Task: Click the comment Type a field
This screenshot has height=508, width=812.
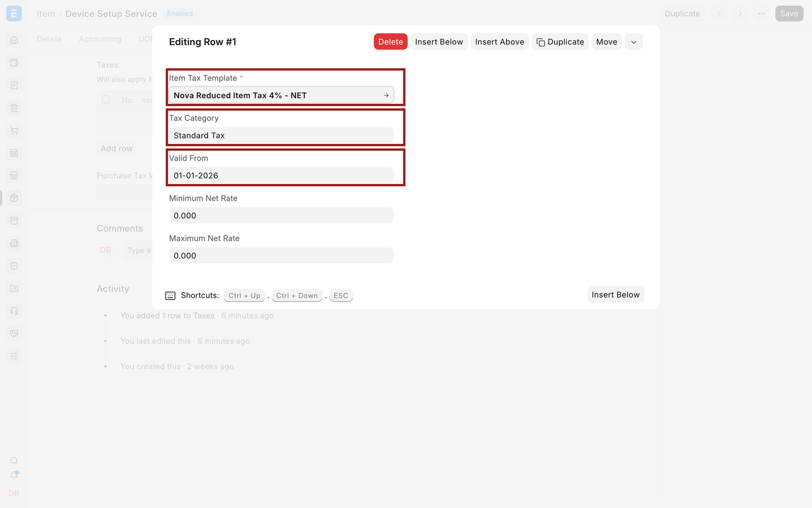Action: (138, 250)
